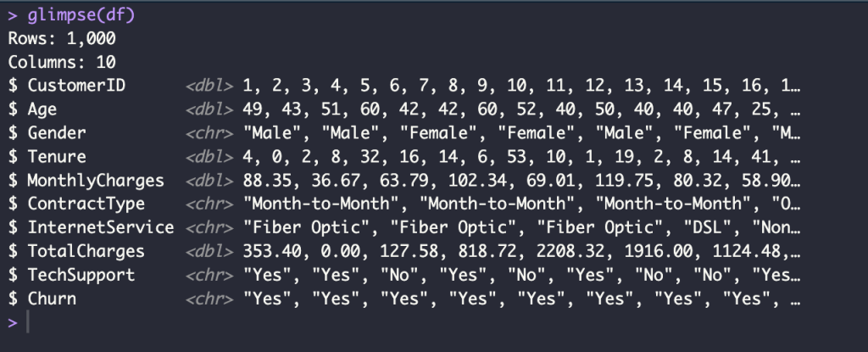Select the ContractType column name
Viewport: 868px width, 352px height.
[x=86, y=204]
